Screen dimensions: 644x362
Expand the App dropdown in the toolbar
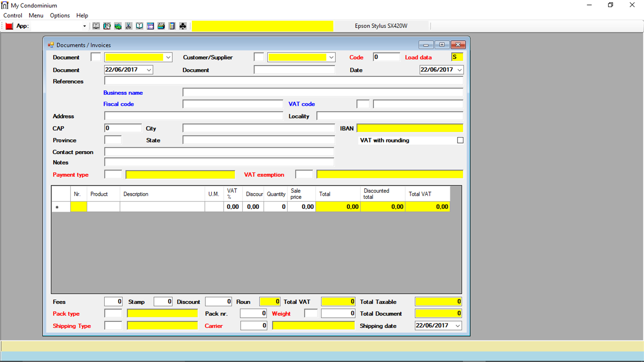tap(85, 26)
